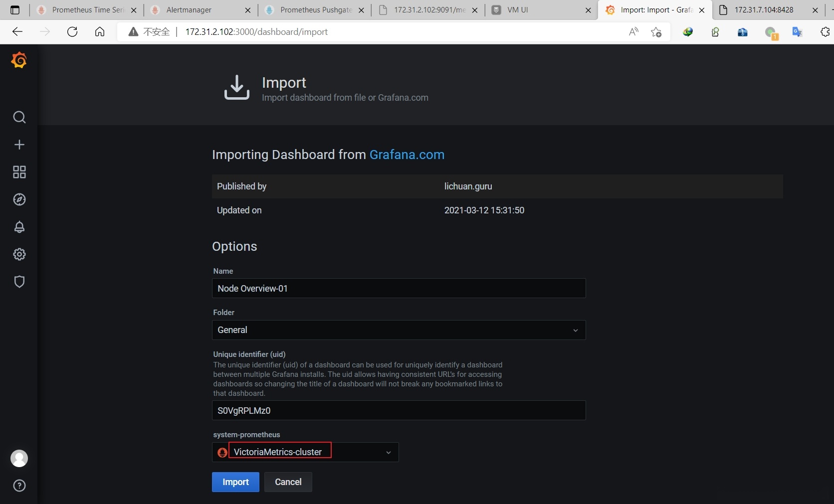Image resolution: width=834 pixels, height=504 pixels.
Task: Open the Help question mark icon
Action: 19,486
